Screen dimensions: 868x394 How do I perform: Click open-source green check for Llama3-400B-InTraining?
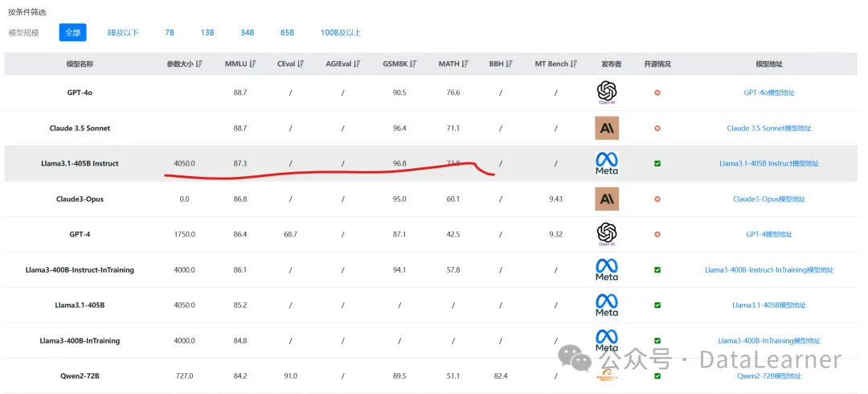tap(657, 341)
